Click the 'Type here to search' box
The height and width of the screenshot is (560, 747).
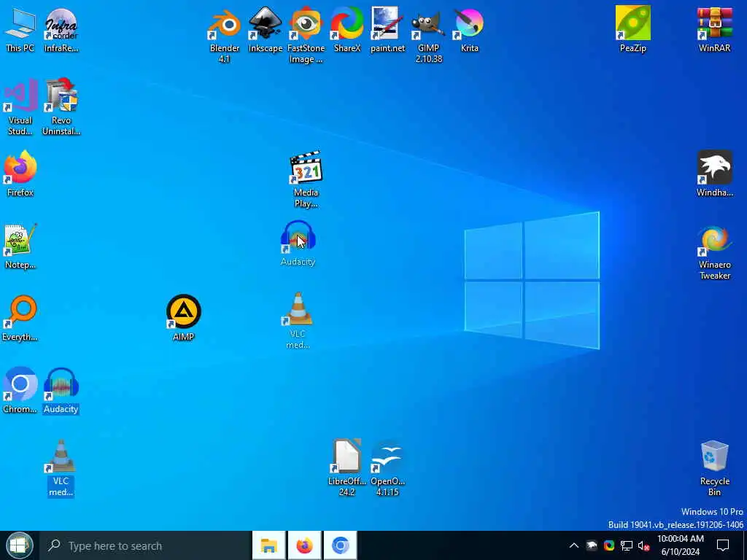click(145, 545)
